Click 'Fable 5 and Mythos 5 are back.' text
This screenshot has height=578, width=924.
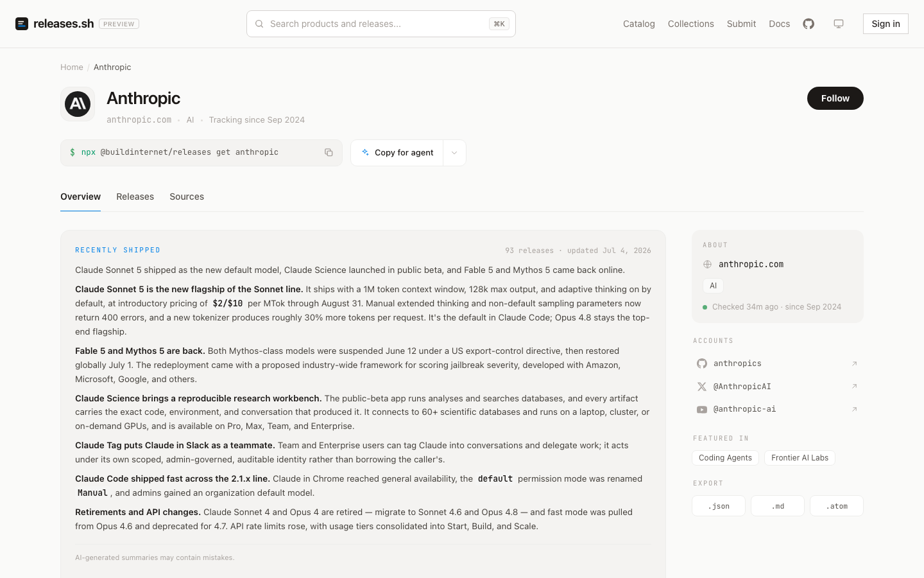point(140,351)
